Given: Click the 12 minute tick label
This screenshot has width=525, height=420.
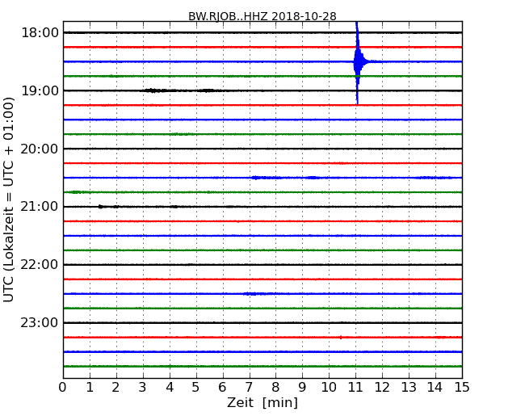Looking at the screenshot, I should pyautogui.click(x=382, y=388).
